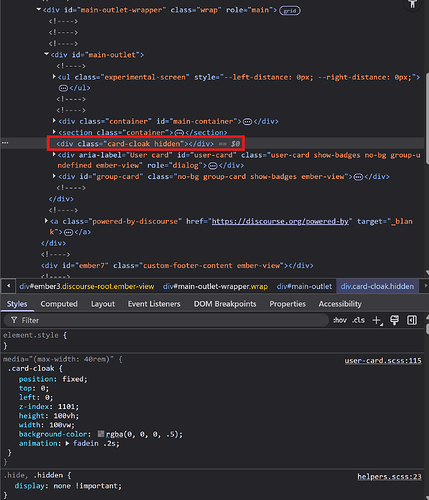This screenshot has height=500, width=429.
Task: Click ellipsis badge inside main-container div
Action: point(247,122)
